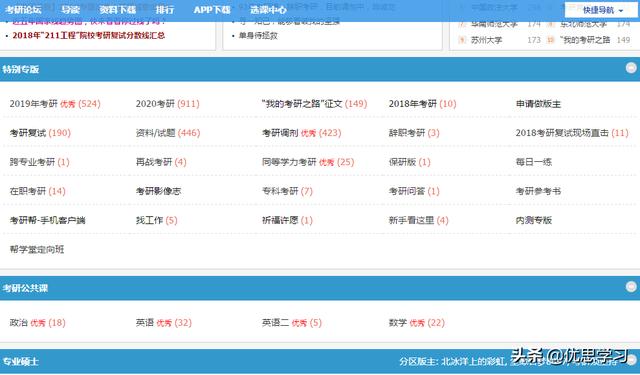Open the 政治 public course board
The image size is (640, 375).
click(x=18, y=323)
